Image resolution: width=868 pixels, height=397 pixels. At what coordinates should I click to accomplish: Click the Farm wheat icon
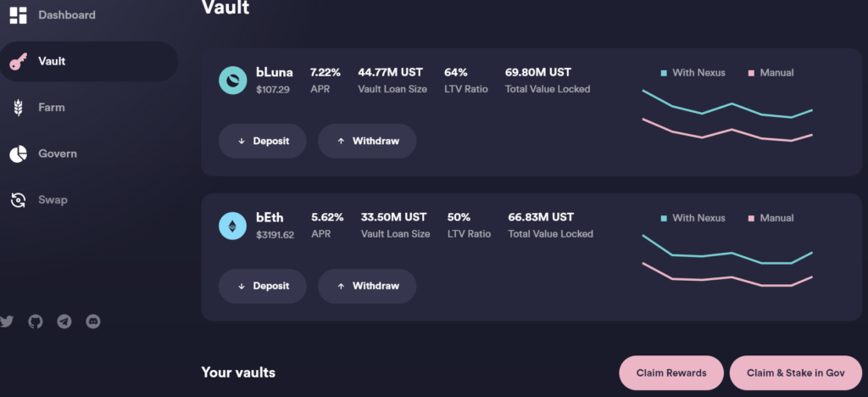17,108
